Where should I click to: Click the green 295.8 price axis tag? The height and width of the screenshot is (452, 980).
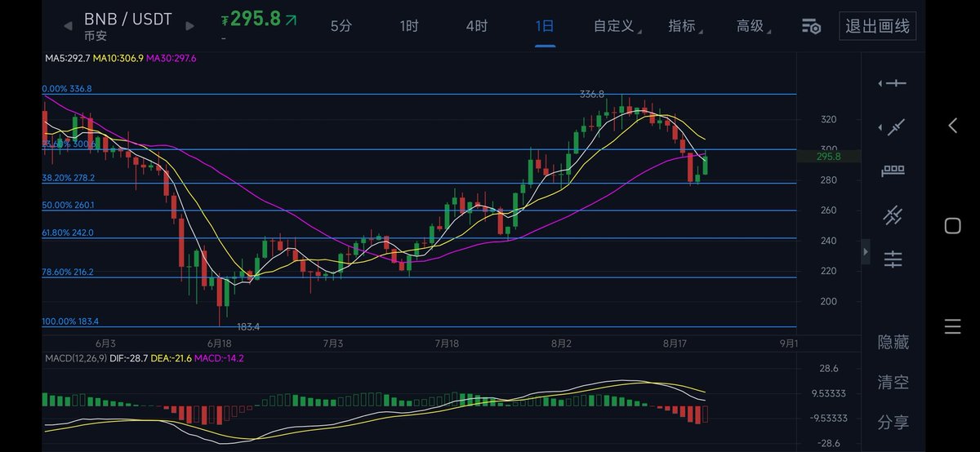[828, 156]
